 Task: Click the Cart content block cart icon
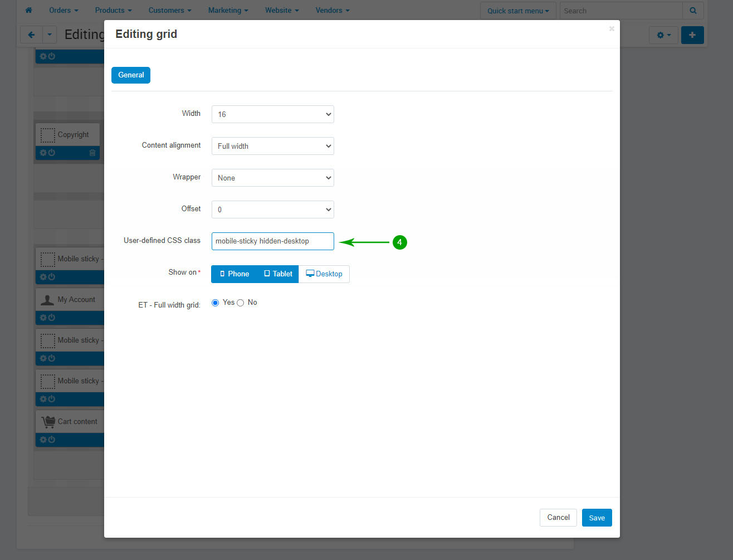[48, 422]
